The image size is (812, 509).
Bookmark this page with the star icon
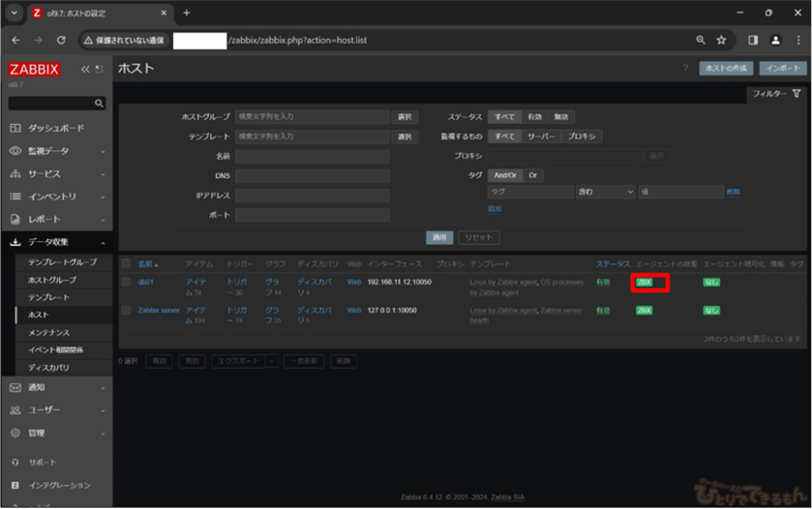point(721,41)
